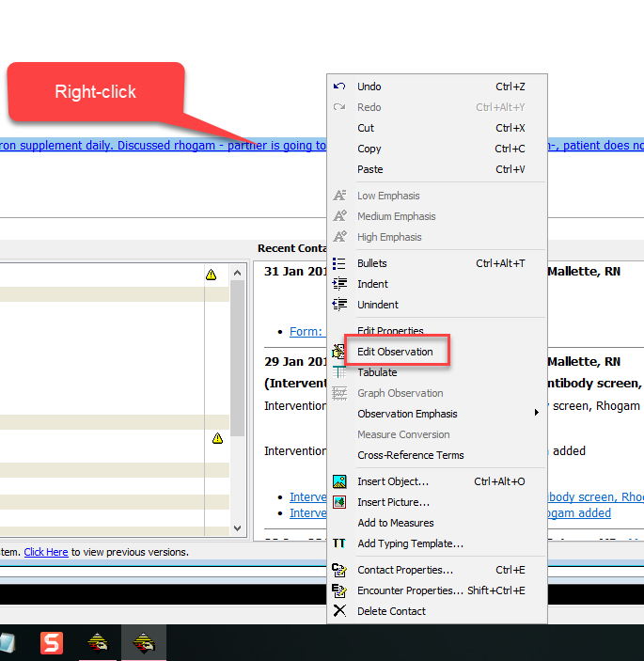Click the Add Typing Template TT icon
Screen dimensions: 644x661
click(x=339, y=543)
